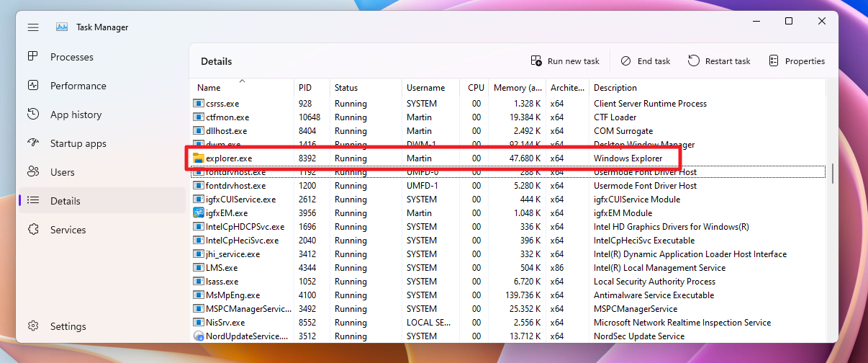Click the Processes sidebar icon
The height and width of the screenshot is (363, 868).
point(33,57)
